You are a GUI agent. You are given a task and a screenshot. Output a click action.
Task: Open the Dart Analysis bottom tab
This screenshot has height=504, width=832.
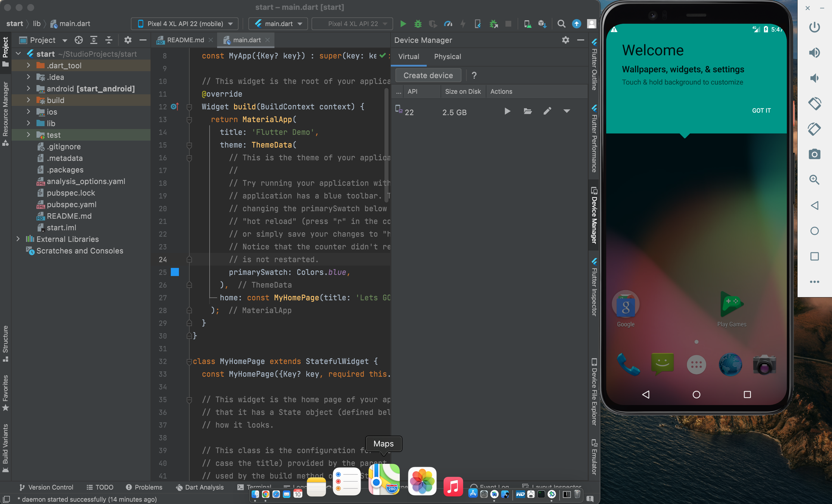click(x=199, y=487)
